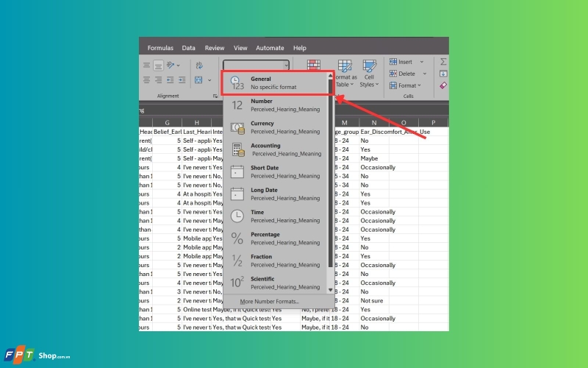Select the Accounting format entry

[276, 149]
